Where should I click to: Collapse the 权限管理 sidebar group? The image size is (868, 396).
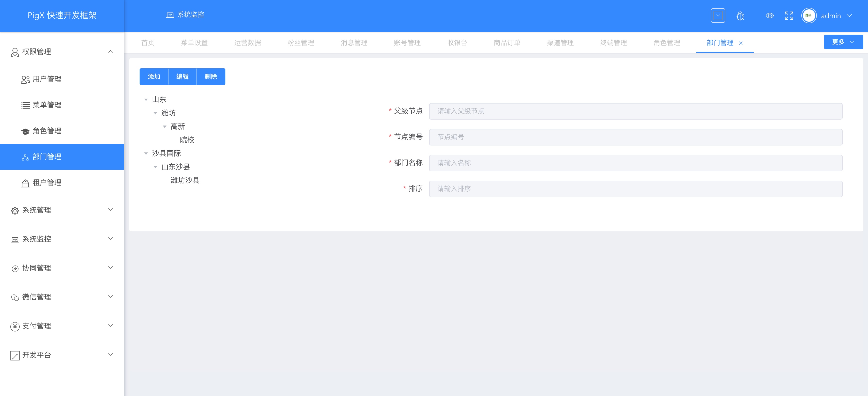coord(111,52)
